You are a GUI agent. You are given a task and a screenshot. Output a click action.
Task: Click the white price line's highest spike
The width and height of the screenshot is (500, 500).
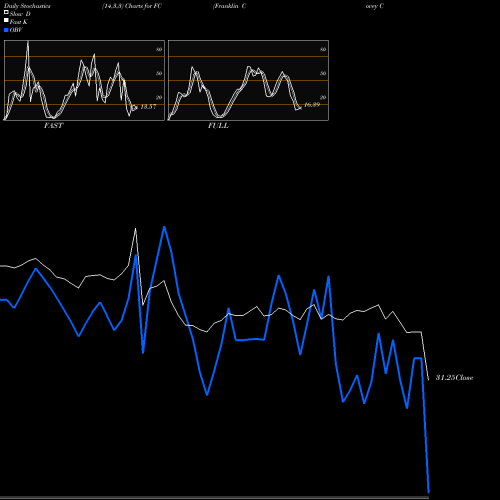point(135,229)
